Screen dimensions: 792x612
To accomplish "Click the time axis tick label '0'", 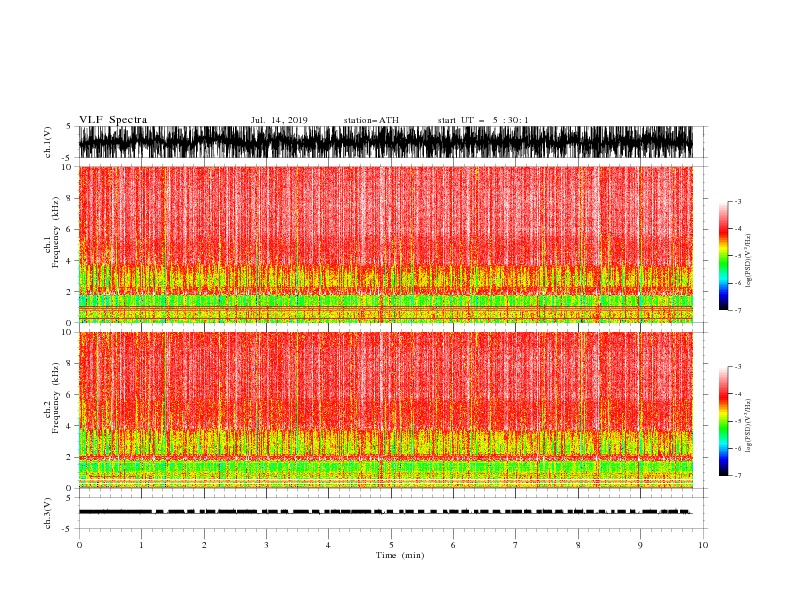I will coord(79,545).
